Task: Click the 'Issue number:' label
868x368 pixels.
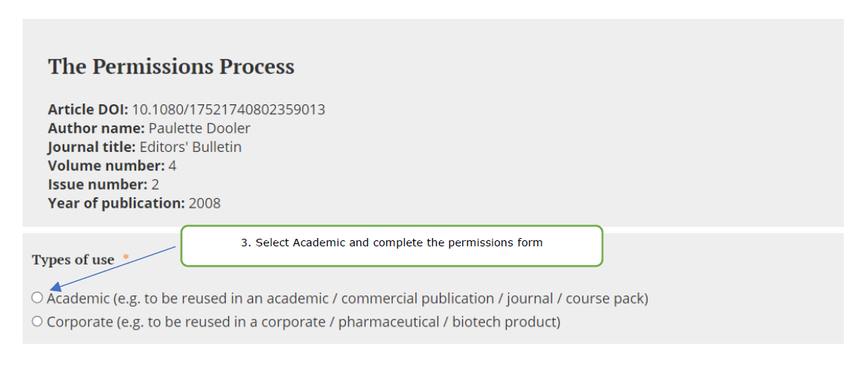Action: 97,184
